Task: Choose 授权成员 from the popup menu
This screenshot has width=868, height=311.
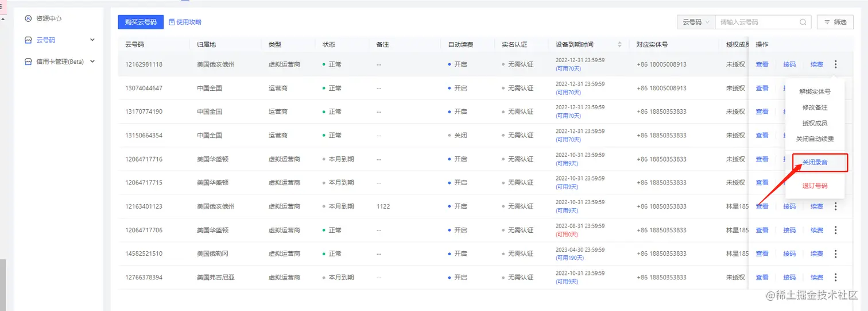Action: [815, 123]
